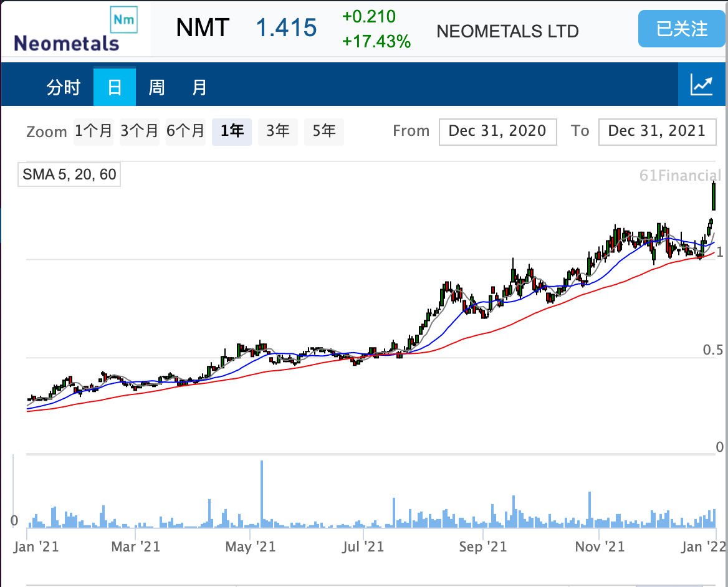Edit the To date field
The height and width of the screenshot is (587, 728).
coord(657,131)
